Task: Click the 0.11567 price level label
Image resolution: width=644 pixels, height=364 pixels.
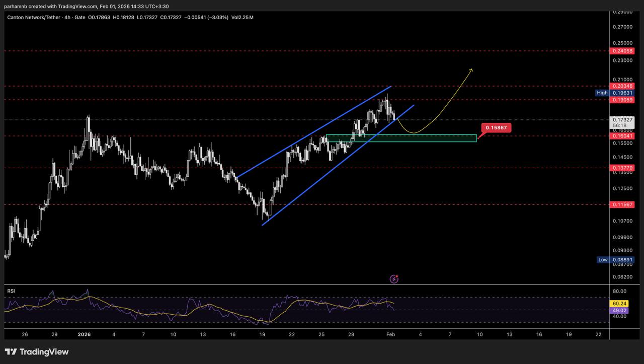Action: pos(621,204)
